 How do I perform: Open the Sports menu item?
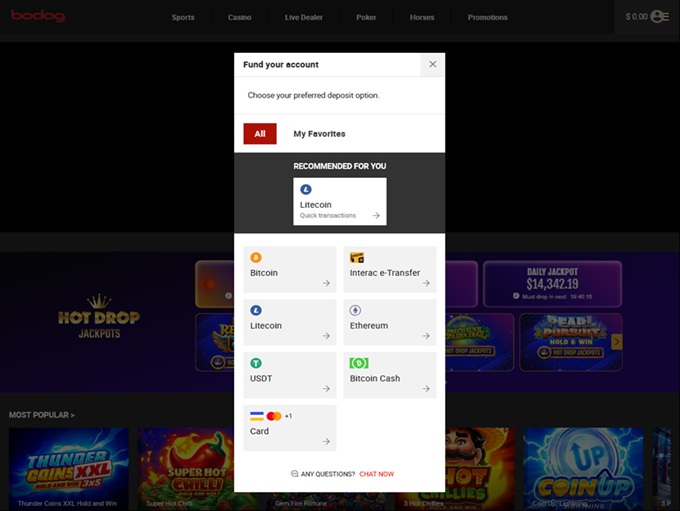coord(183,17)
